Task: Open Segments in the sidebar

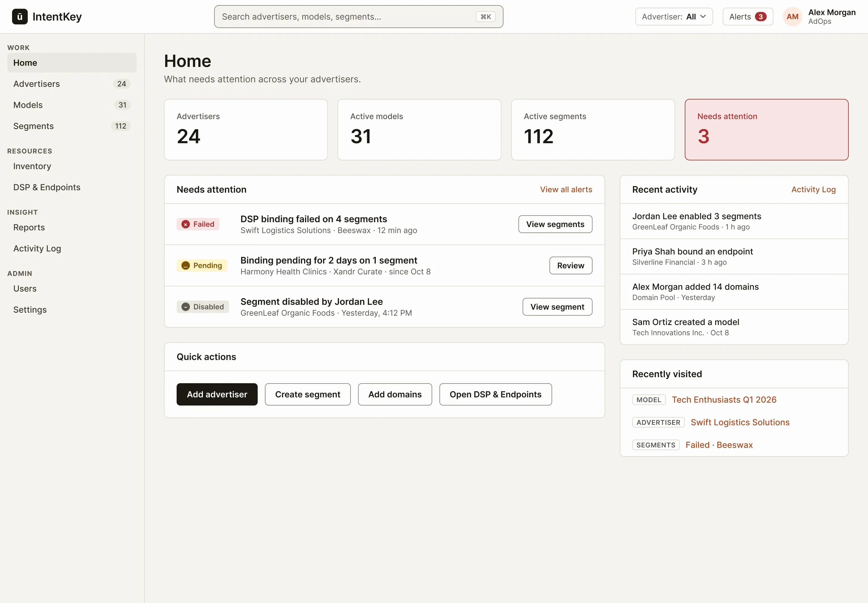Action: pyautogui.click(x=72, y=126)
